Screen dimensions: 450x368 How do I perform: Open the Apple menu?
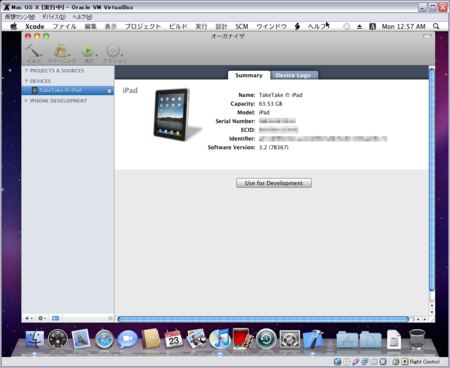(13, 26)
